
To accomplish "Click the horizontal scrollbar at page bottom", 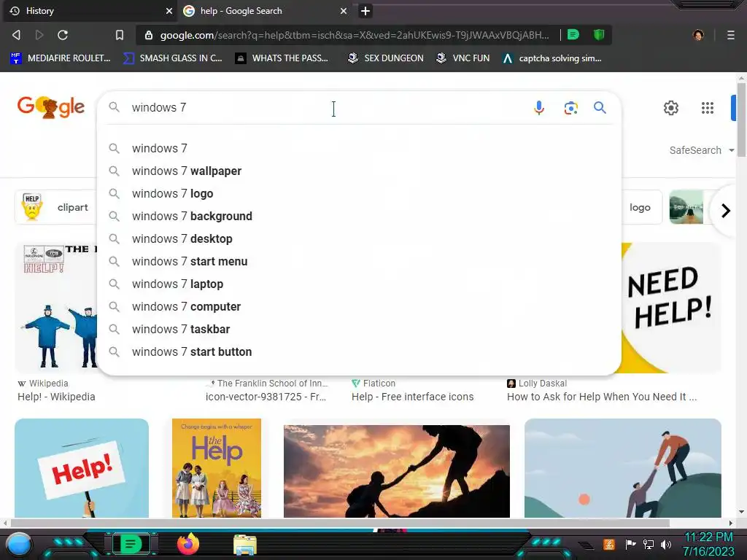I will pos(340,524).
